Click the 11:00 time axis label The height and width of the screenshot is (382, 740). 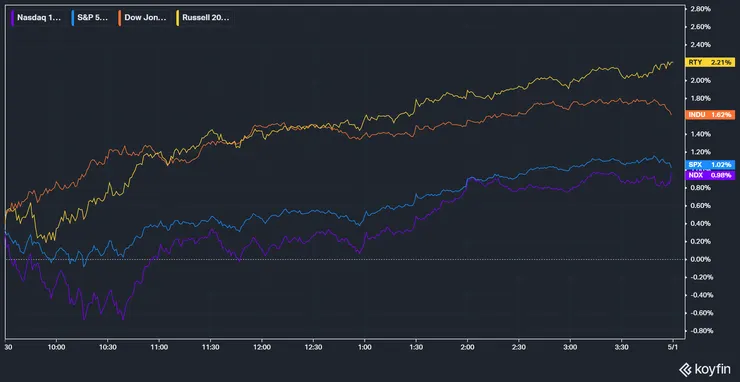click(159, 347)
